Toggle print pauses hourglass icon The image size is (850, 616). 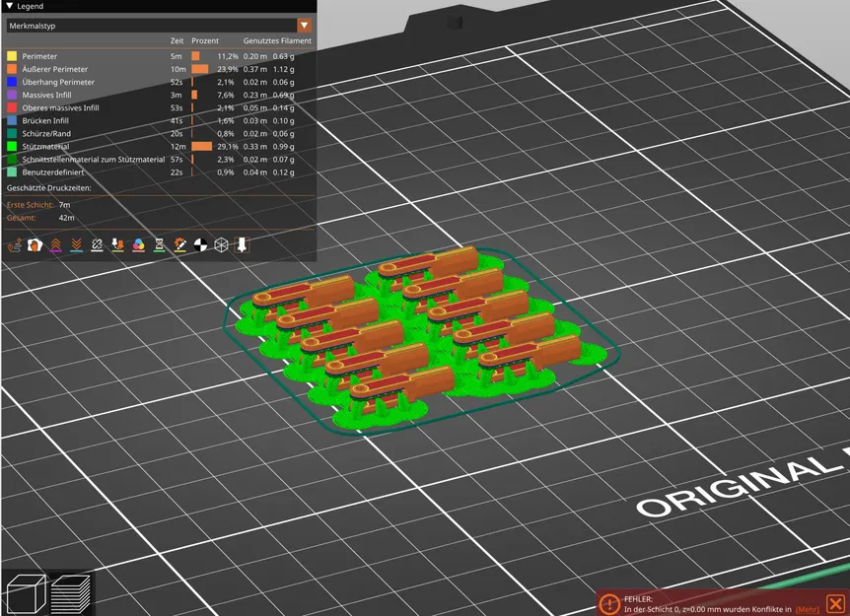pyautogui.click(x=159, y=245)
